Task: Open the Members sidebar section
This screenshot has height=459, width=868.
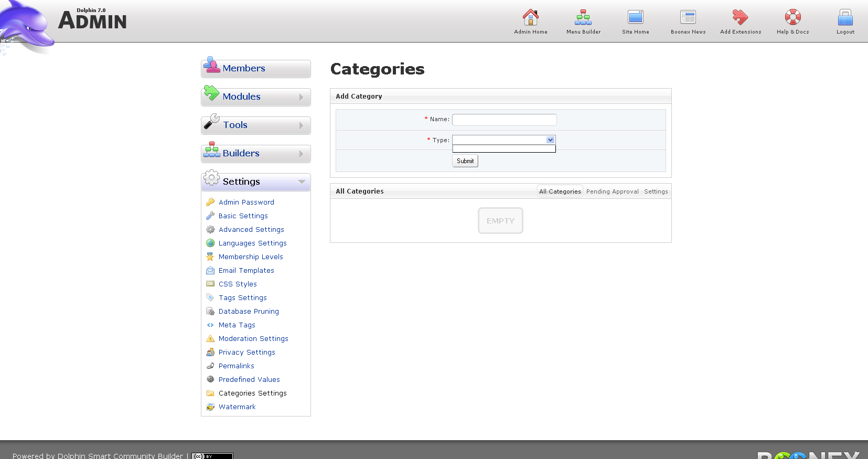Action: 255,69
